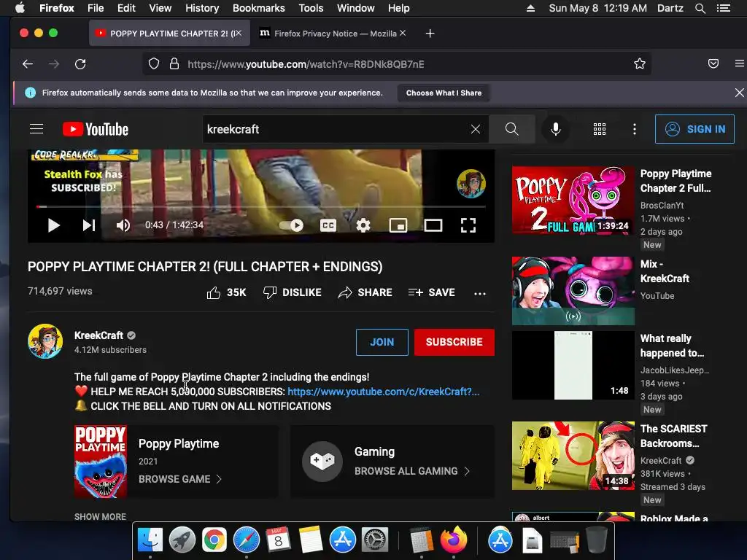This screenshot has height=560, width=747.
Task: Open the File menu
Action: point(96,8)
